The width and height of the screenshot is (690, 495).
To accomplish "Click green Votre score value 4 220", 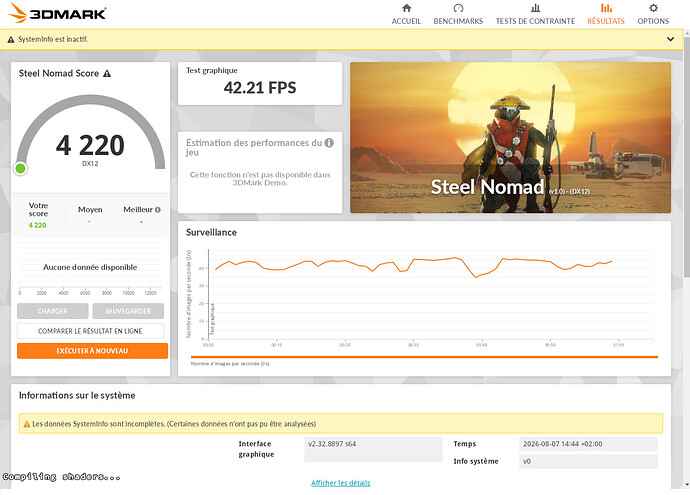I will 37,225.
